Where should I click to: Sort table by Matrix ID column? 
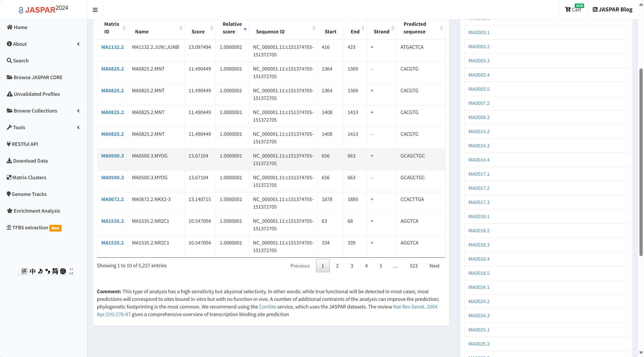(x=112, y=28)
